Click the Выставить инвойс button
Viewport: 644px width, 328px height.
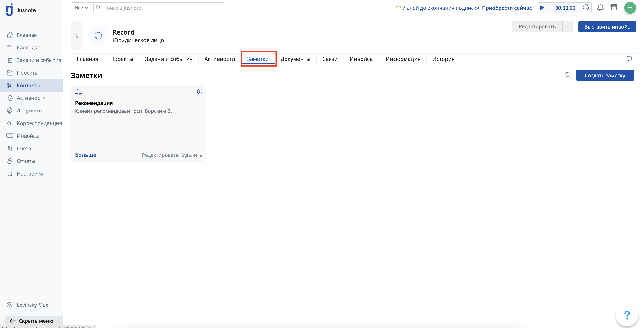(x=607, y=27)
